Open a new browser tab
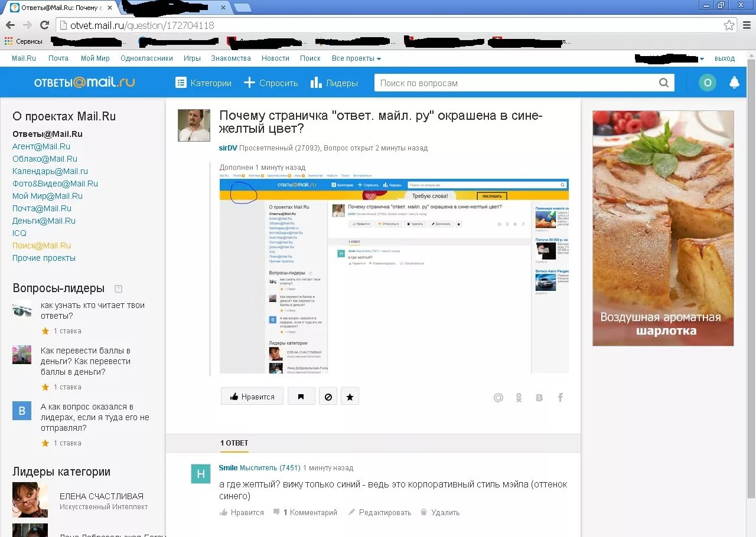 point(242,8)
